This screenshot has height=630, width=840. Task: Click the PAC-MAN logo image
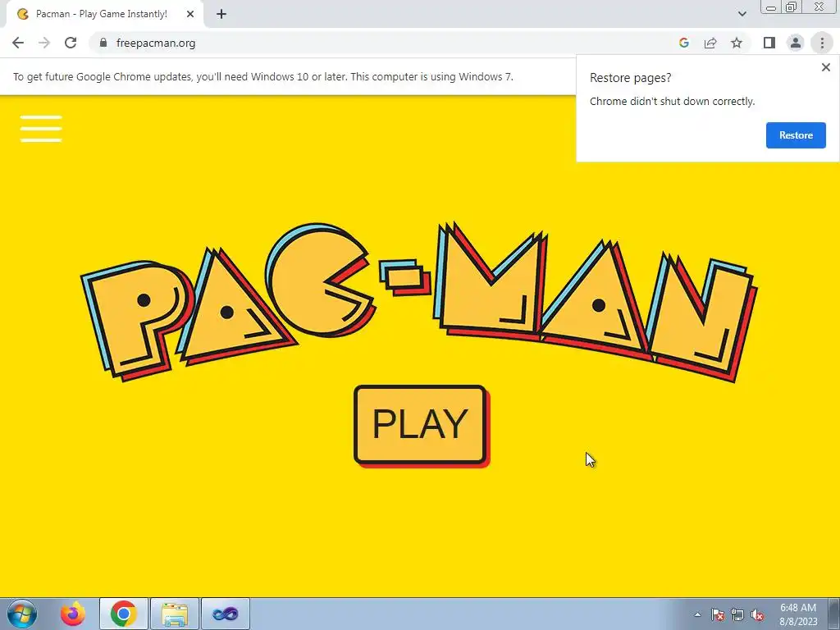pyautogui.click(x=419, y=302)
